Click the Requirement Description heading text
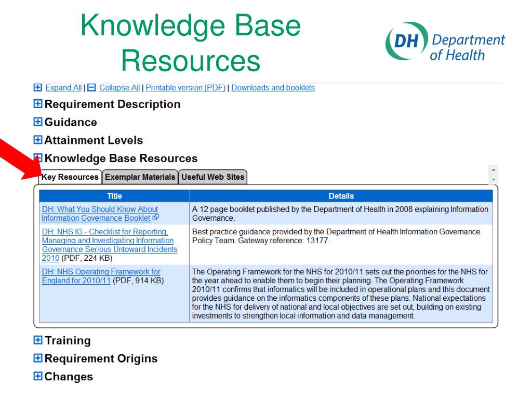The width and height of the screenshot is (532, 399). (x=112, y=104)
